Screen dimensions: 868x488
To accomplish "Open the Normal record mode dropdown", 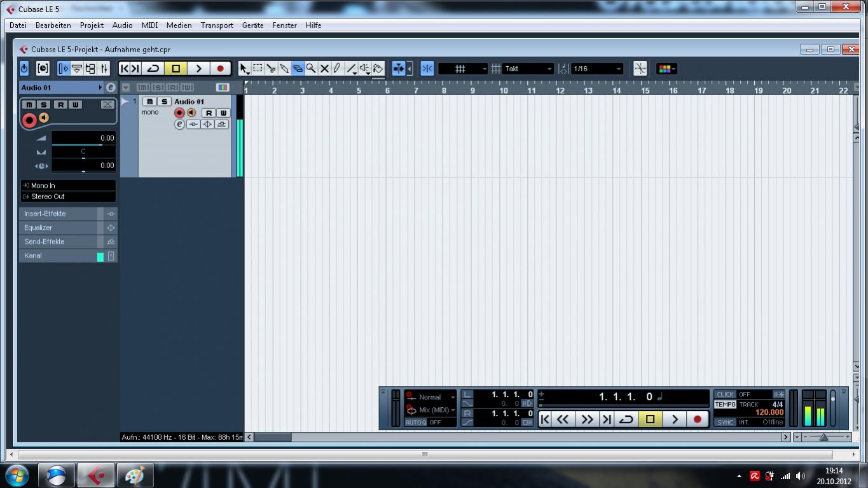I will [431, 397].
